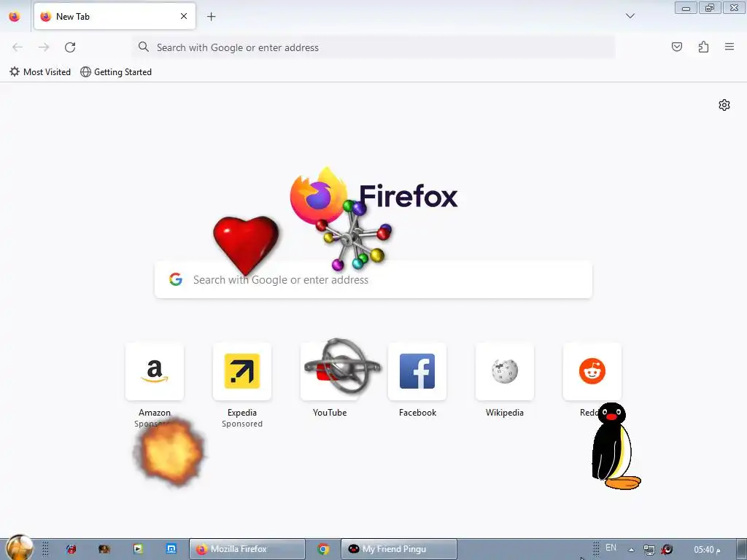Open the Firefox View button left of tabs
The width and height of the screenshot is (747, 560).
tap(15, 16)
